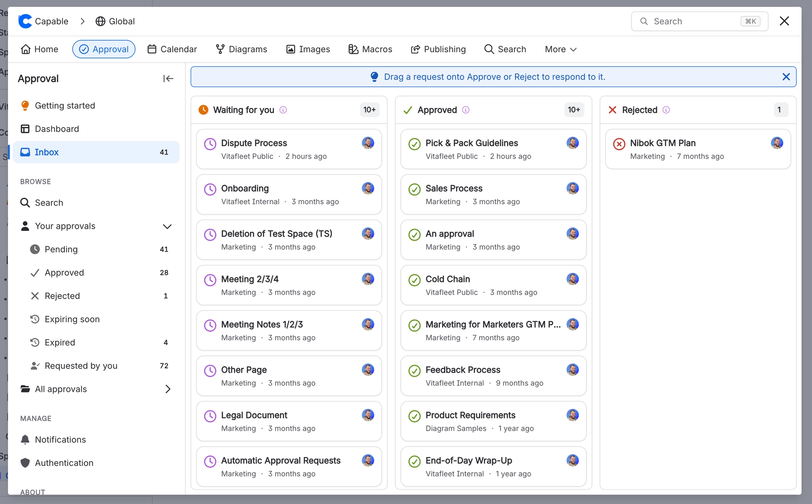
Task: Click avatar on Dispute Process card
Action: point(368,143)
